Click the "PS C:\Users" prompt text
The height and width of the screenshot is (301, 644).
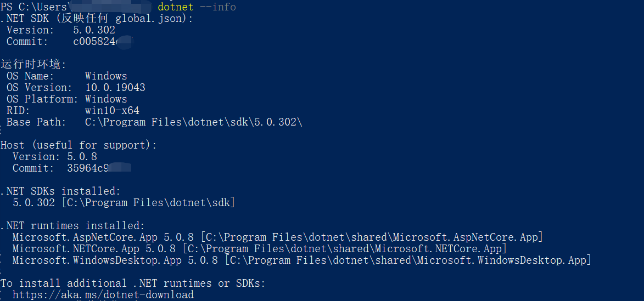34,7
